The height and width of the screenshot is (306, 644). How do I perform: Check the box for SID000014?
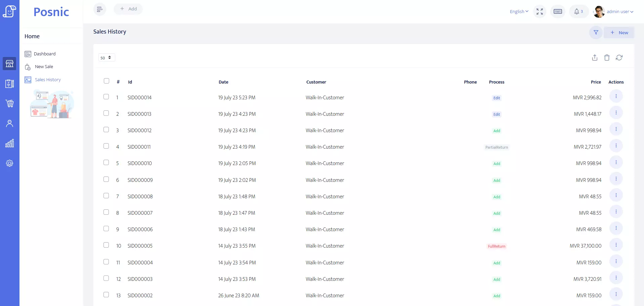point(106,97)
